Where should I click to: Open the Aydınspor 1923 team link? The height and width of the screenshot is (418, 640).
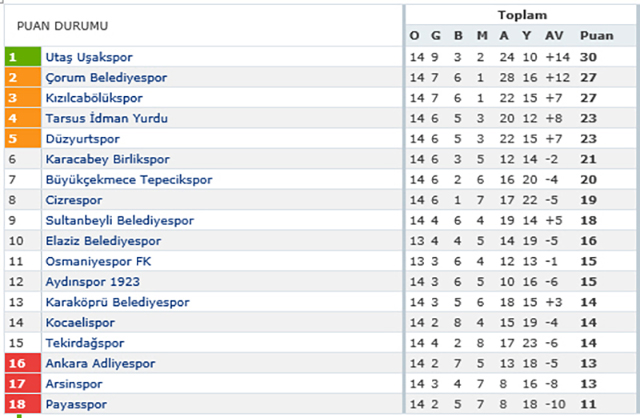[x=93, y=282]
